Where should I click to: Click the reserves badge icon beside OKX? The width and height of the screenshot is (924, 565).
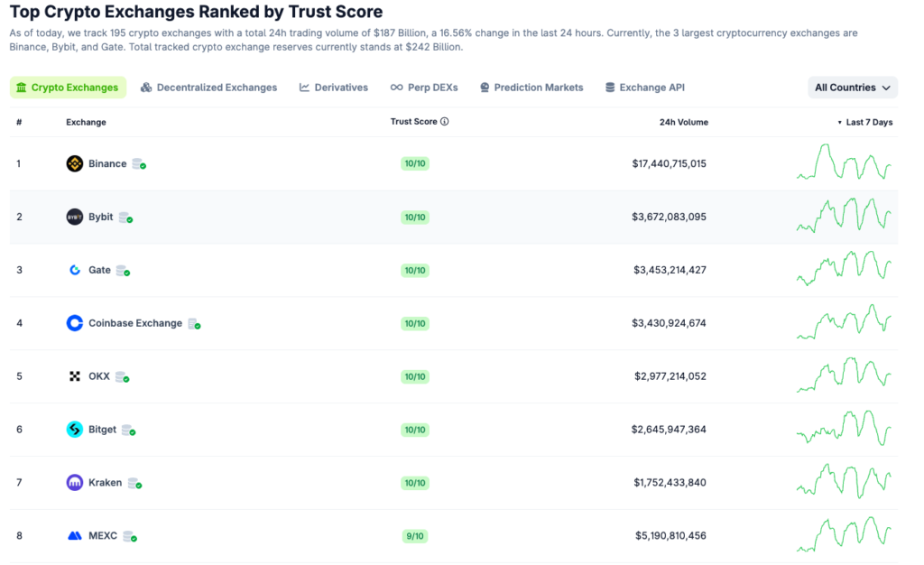click(x=122, y=376)
